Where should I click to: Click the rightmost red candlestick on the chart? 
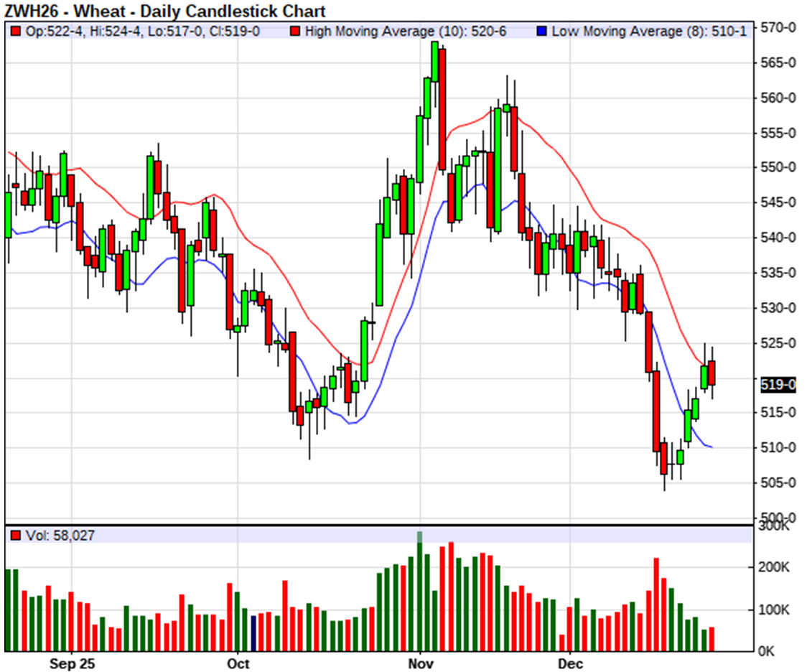pos(712,373)
